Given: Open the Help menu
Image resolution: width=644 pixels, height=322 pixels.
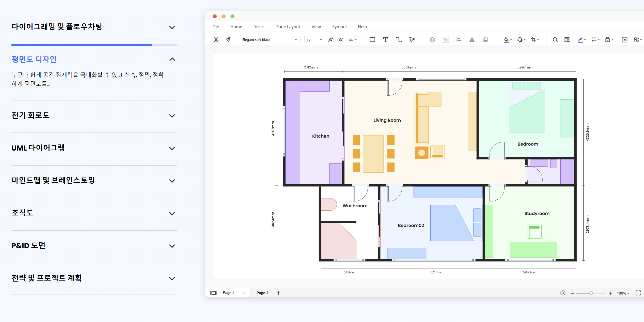Looking at the screenshot, I should (362, 27).
